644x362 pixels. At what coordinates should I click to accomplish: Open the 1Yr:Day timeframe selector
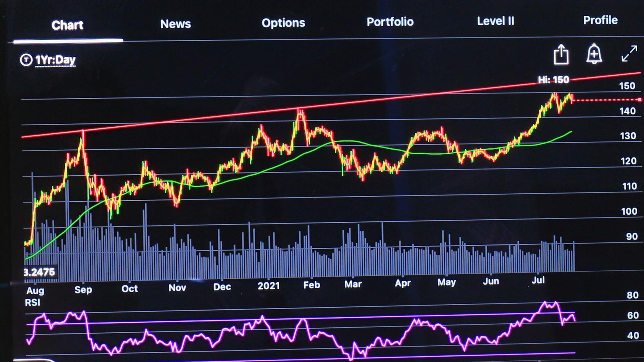tap(55, 60)
